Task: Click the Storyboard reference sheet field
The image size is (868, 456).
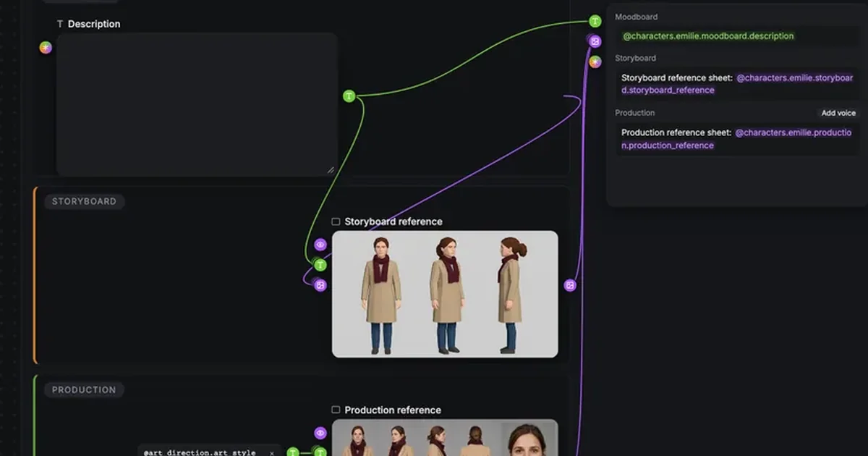Action: coord(737,84)
